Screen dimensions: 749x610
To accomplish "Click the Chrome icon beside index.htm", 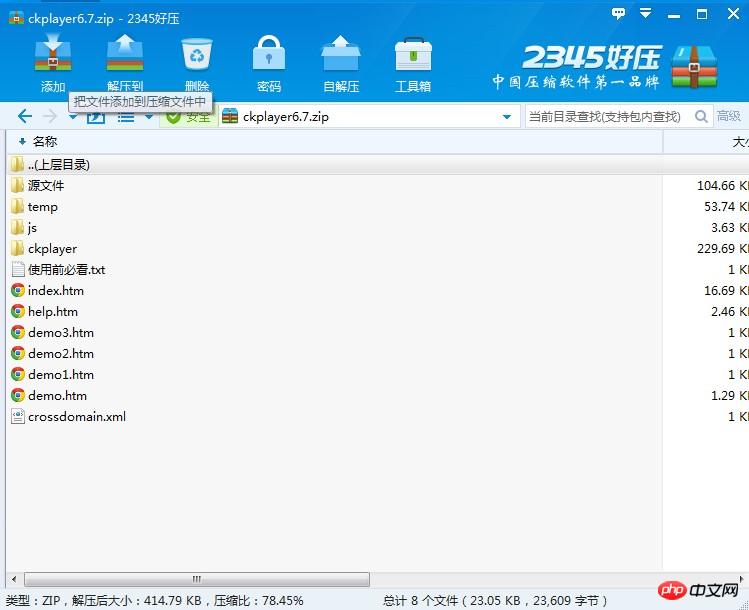I will (18, 290).
